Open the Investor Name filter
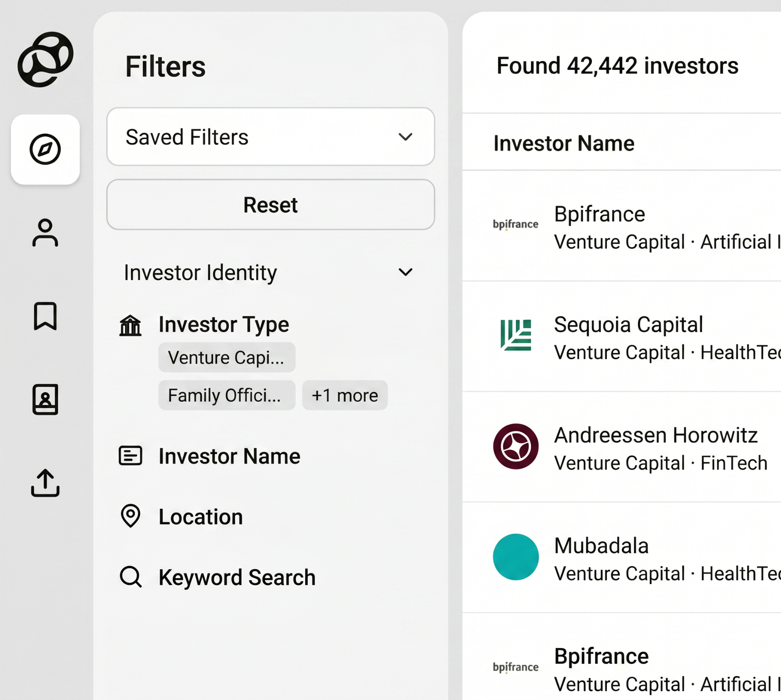Image resolution: width=781 pixels, height=700 pixels. [229, 456]
